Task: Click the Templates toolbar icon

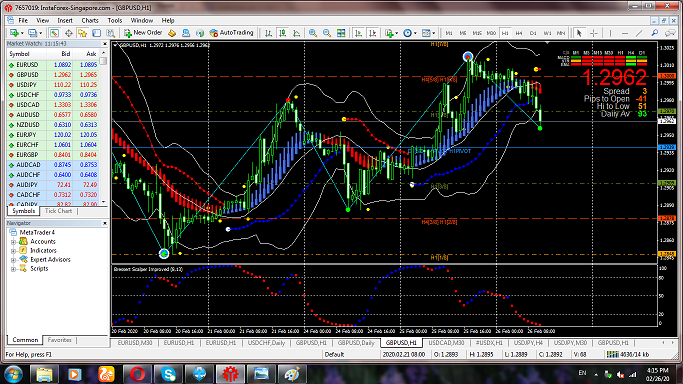Action: point(426,33)
